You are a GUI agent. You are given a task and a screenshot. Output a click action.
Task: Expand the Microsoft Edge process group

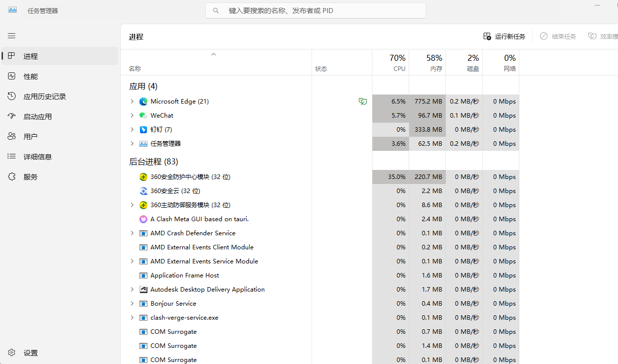[132, 102]
